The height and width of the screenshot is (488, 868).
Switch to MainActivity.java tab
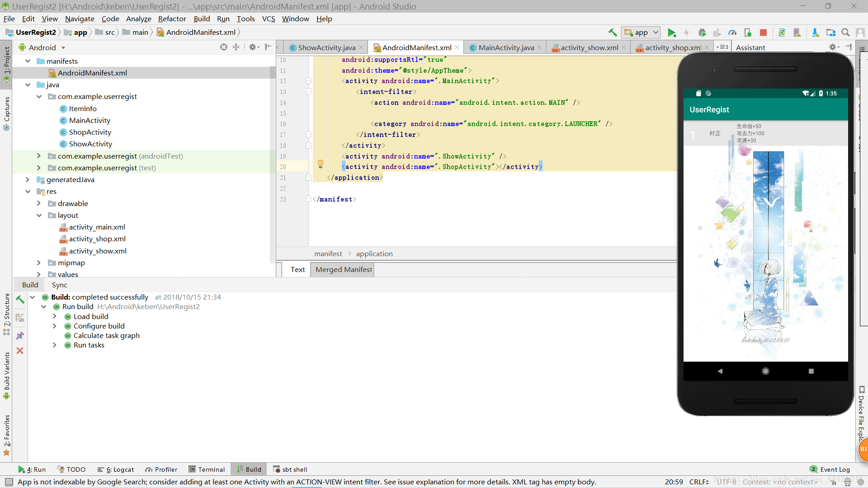(506, 47)
